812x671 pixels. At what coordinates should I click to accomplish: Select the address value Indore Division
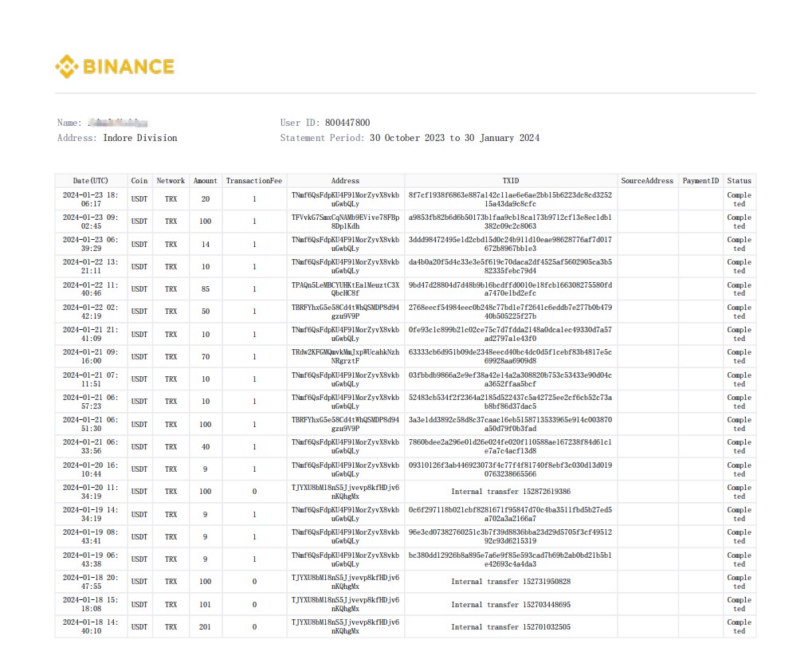(x=139, y=138)
